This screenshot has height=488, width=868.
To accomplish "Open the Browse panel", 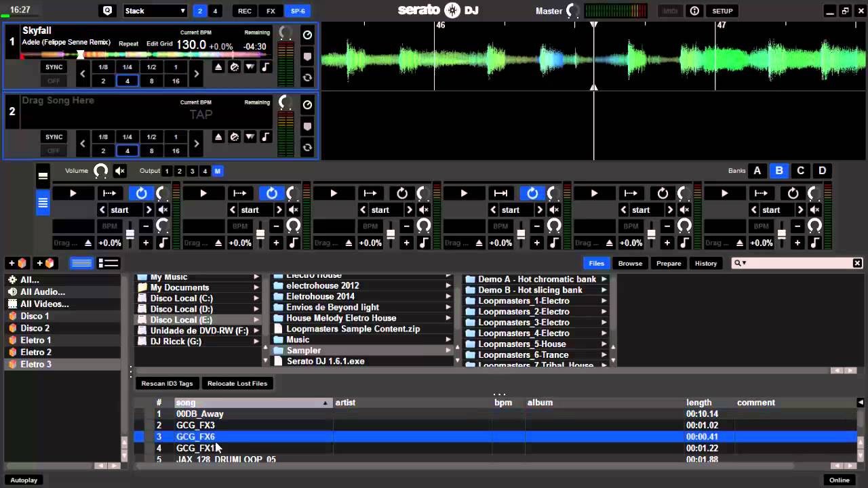I will (x=630, y=263).
